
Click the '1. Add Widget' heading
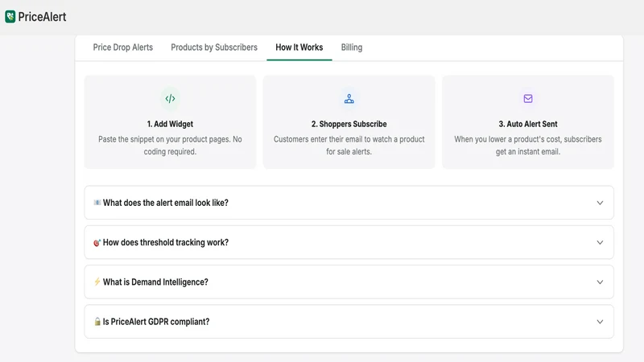[170, 124]
